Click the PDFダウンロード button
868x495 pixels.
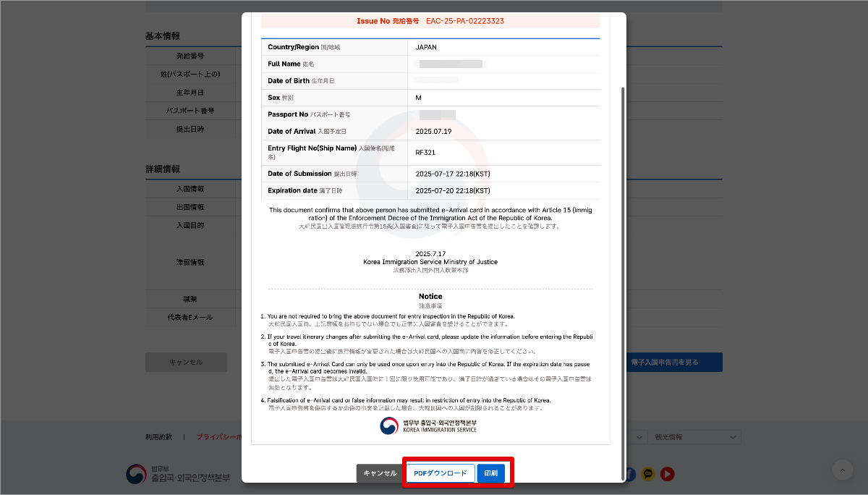(x=440, y=473)
